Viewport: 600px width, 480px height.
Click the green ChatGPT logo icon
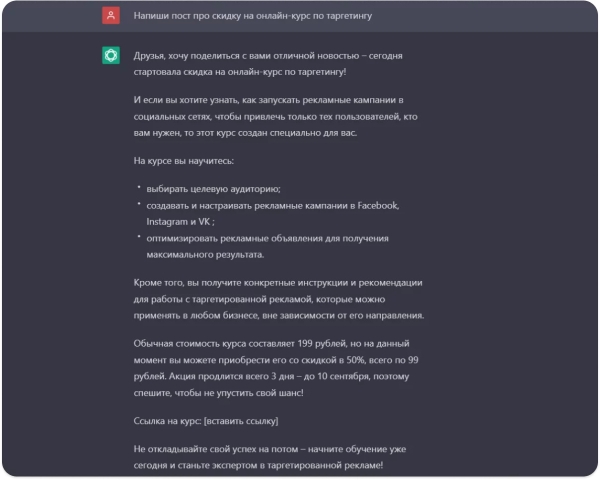111,56
